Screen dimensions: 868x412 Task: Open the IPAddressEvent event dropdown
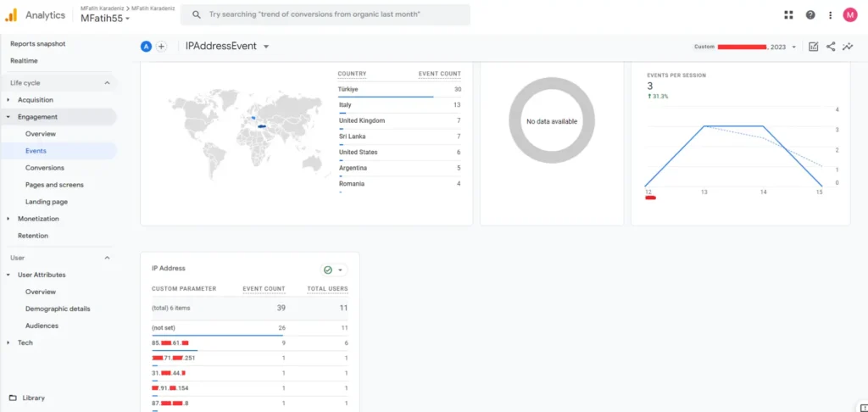coord(227,47)
